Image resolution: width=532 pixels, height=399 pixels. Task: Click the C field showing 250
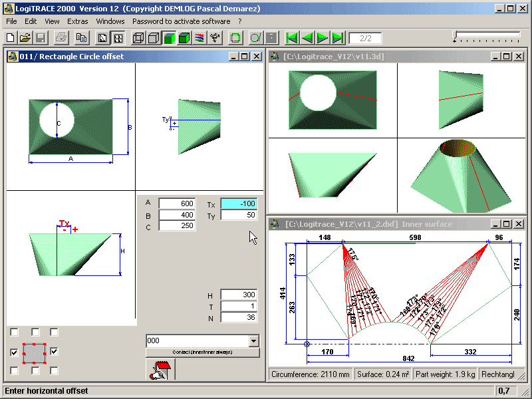tap(177, 225)
